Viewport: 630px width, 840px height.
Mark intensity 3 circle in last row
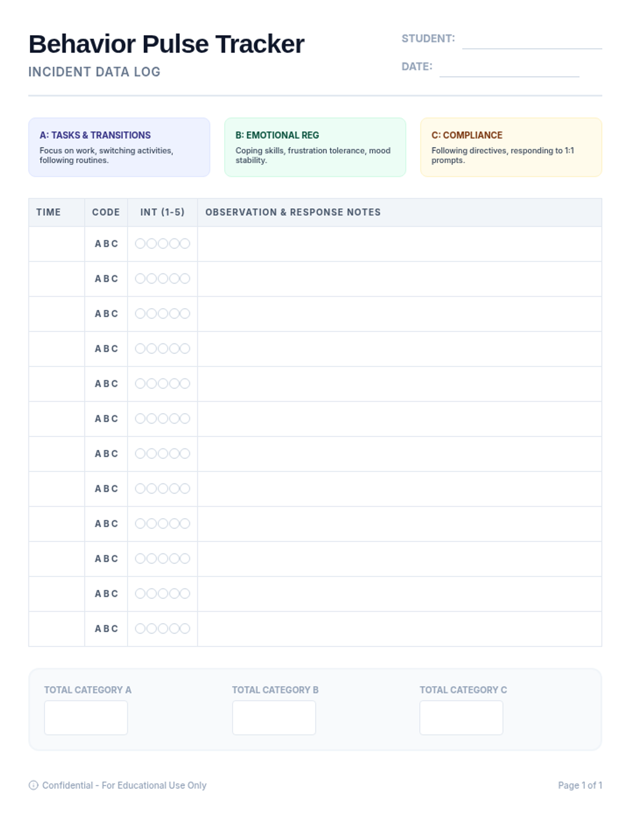point(163,628)
